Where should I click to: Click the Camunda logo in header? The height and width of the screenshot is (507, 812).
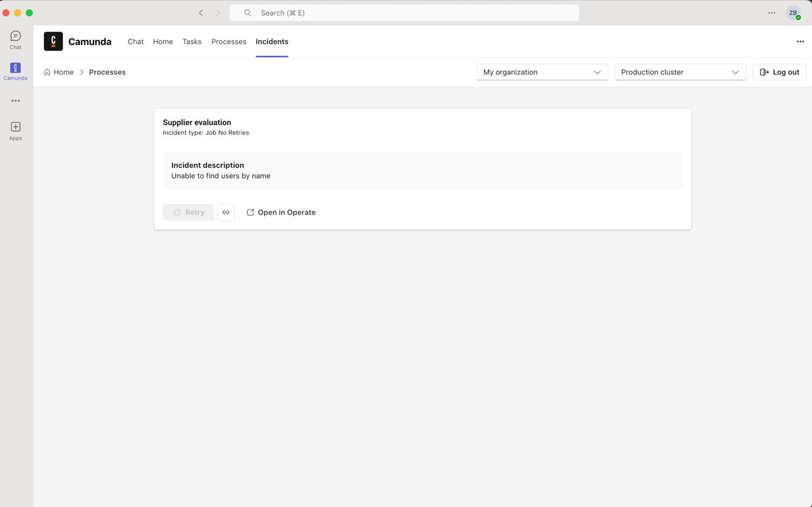point(53,42)
